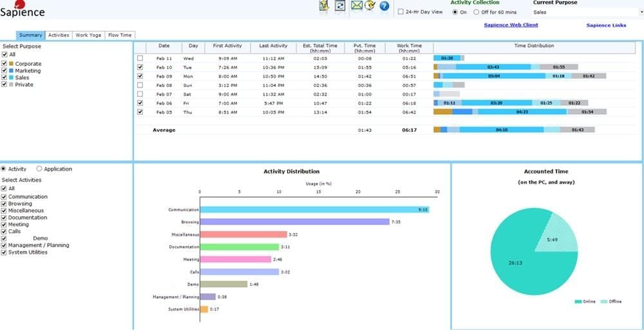
Task: Select Activity Collection On radio button
Action: click(455, 12)
